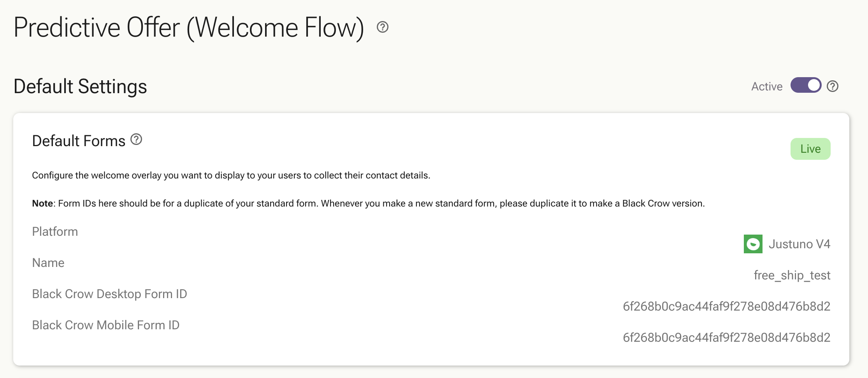Click the Desktop Form ID value
The width and height of the screenshot is (868, 378).
tap(727, 306)
